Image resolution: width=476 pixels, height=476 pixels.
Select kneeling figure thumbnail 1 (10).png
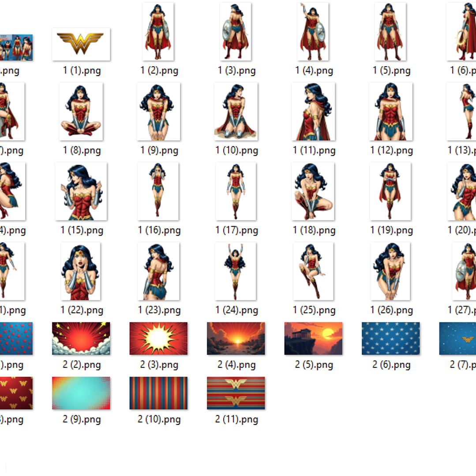click(x=236, y=111)
